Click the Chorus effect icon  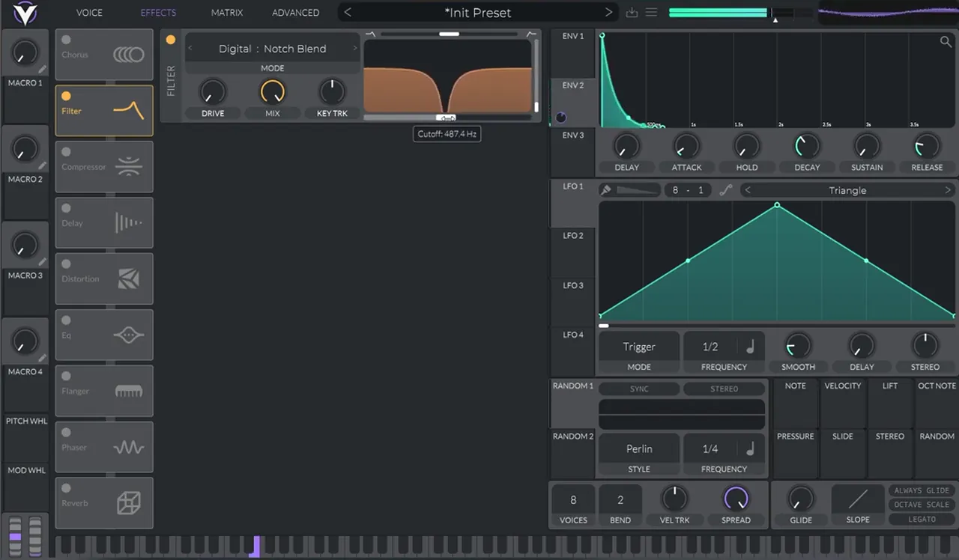[x=128, y=55]
